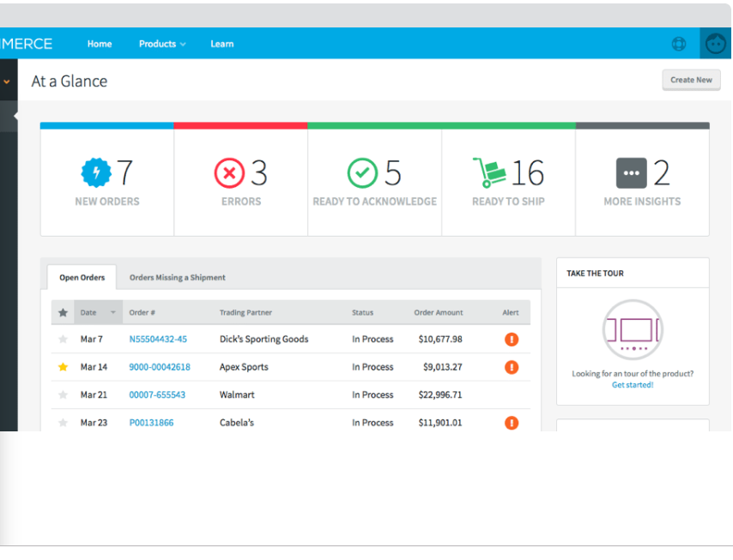
Task: Click the New Orders lightning badge icon
Action: point(96,172)
